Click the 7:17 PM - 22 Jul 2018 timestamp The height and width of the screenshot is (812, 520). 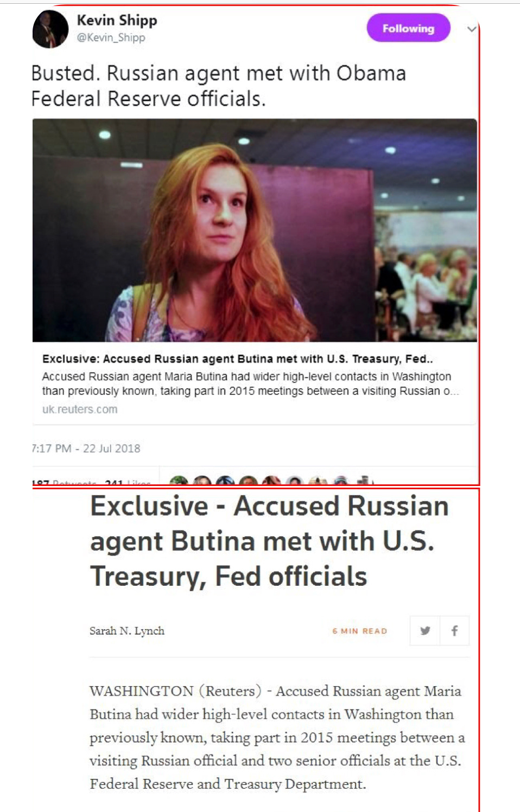pyautogui.click(x=86, y=449)
